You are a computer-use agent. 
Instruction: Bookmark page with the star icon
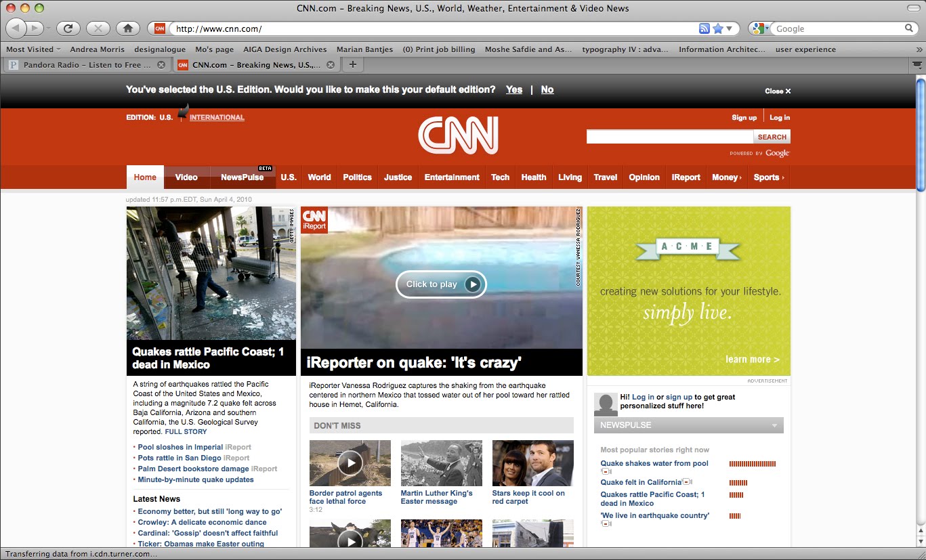coord(718,28)
